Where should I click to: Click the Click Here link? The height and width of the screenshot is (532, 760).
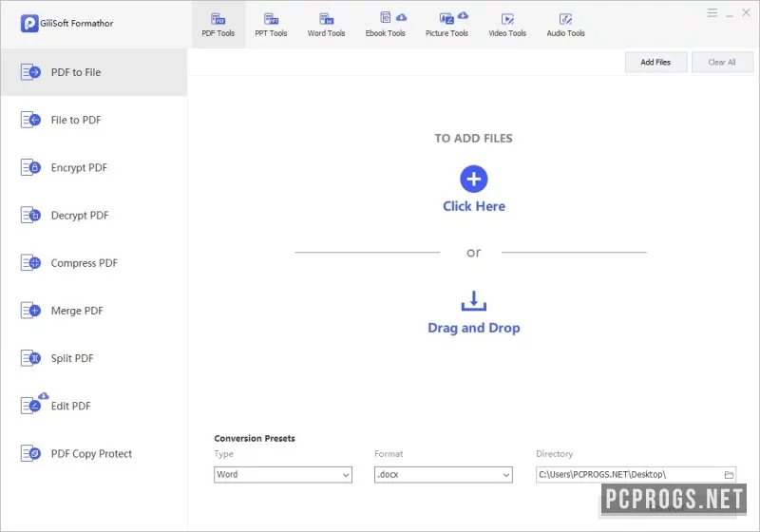coord(474,206)
